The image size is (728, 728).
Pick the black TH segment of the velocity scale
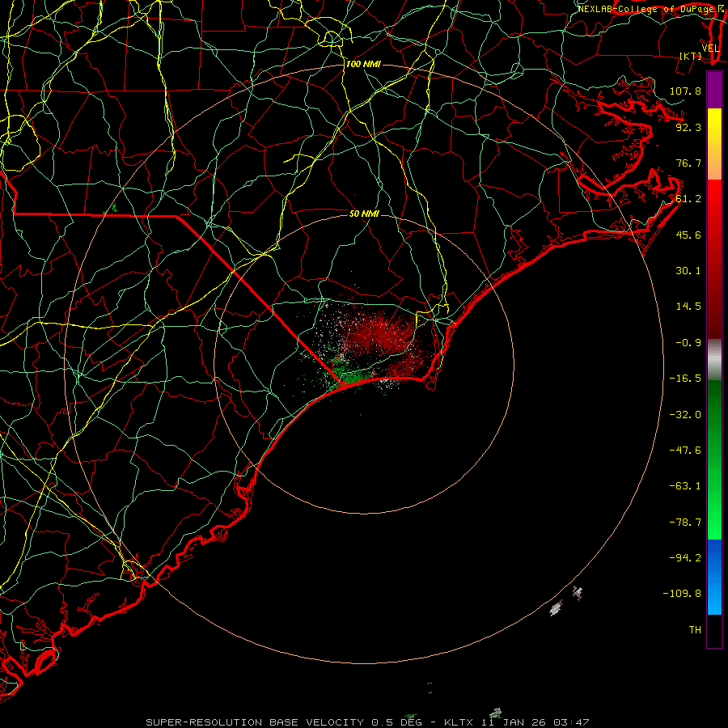coord(714,631)
